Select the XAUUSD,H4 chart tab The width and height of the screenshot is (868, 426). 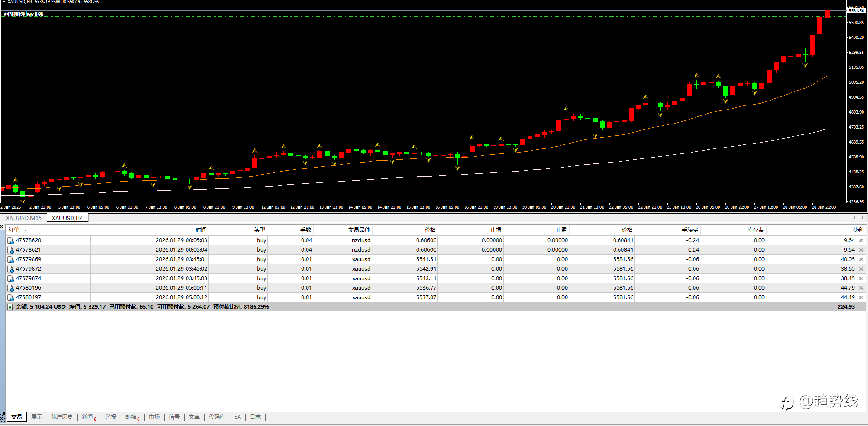pyautogui.click(x=67, y=218)
